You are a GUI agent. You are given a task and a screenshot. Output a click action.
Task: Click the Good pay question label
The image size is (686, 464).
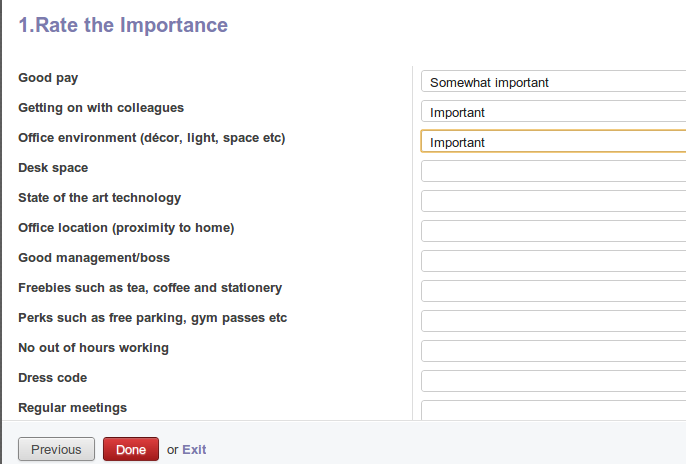(x=48, y=78)
